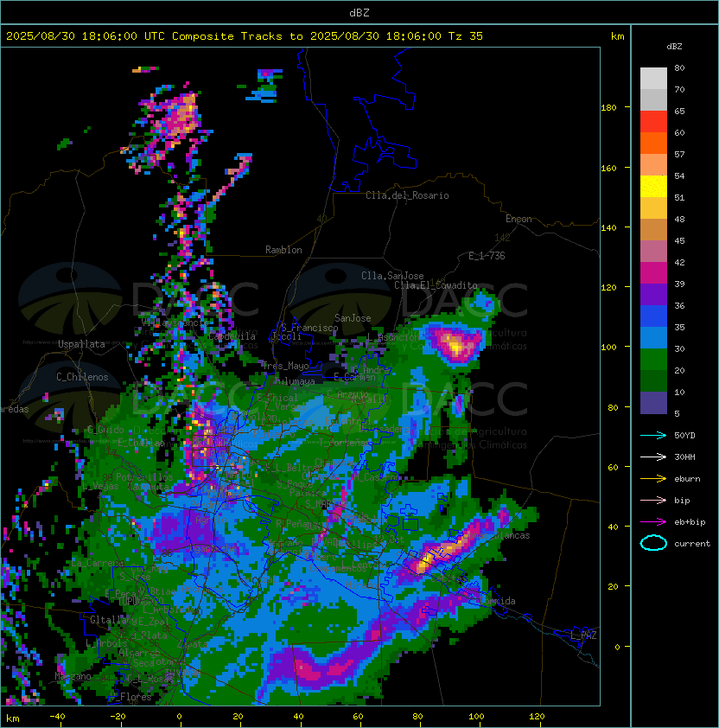Image resolution: width=719 pixels, height=728 pixels.
Task: Click the '5' legend scale value
Action: pyautogui.click(x=677, y=413)
